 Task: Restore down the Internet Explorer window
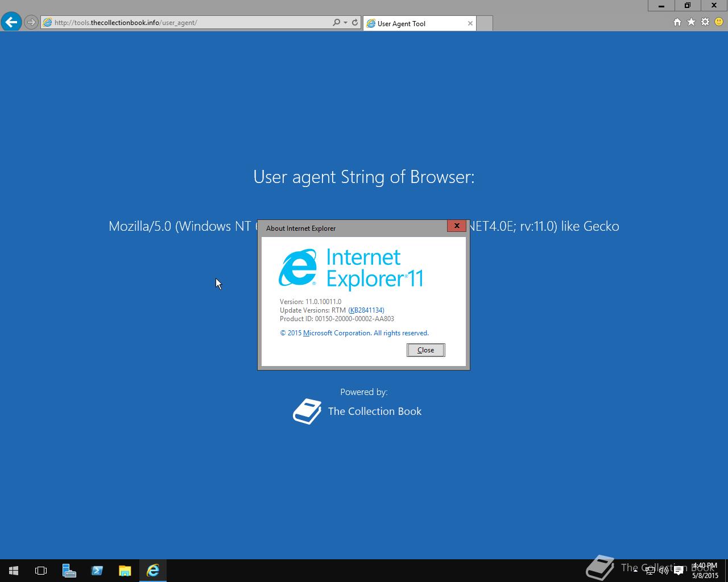[688, 5]
